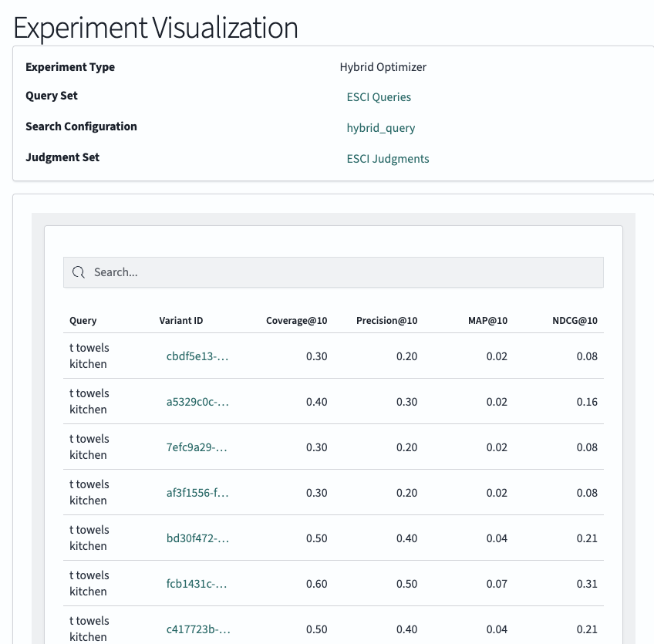Open the ESCI Judgments link
The image size is (654, 644).
388,158
